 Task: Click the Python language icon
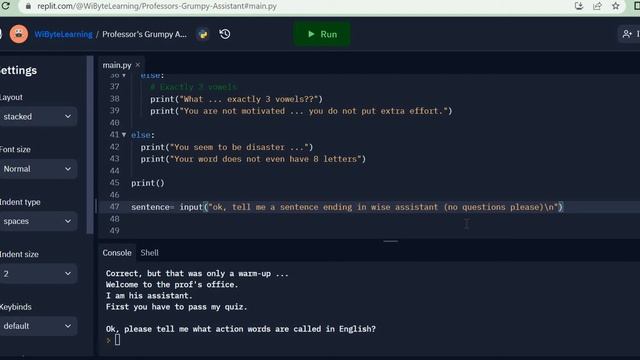203,34
